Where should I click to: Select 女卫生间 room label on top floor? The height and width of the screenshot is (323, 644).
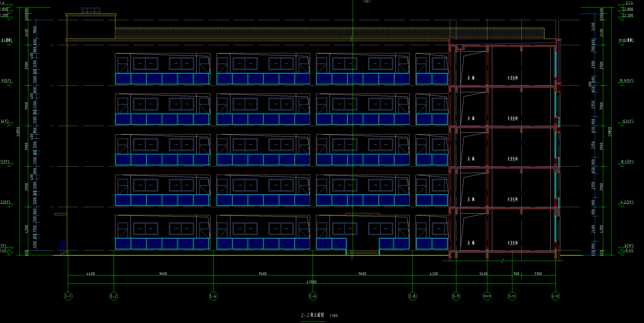pos(512,78)
